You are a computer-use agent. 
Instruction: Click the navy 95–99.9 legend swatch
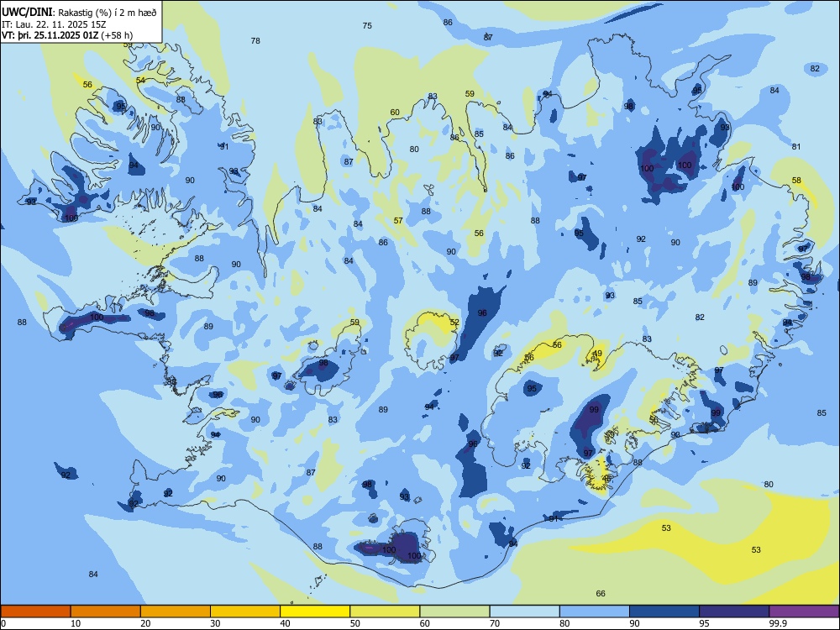coord(734,612)
